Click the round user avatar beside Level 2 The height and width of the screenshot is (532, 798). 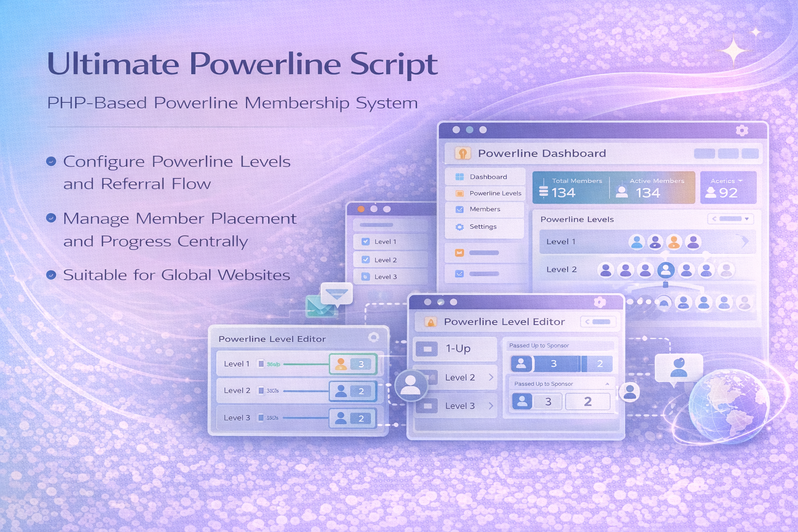pos(410,385)
